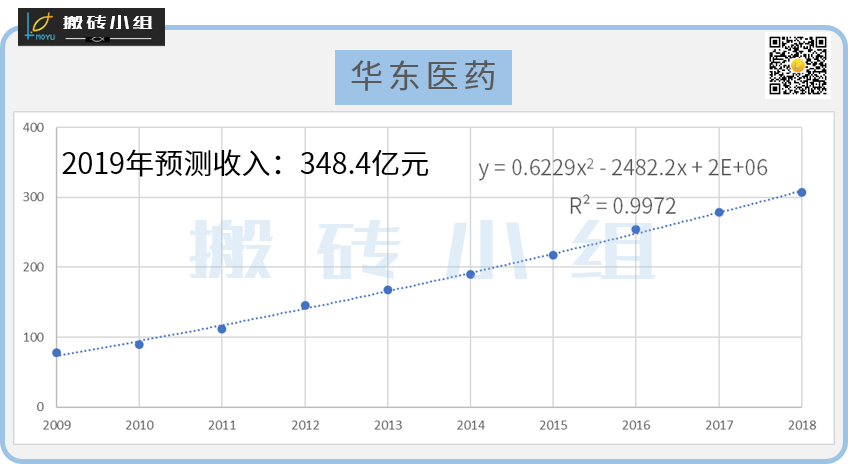This screenshot has height=464, width=848.
Task: Click the 2013 data point
Action: (388, 290)
